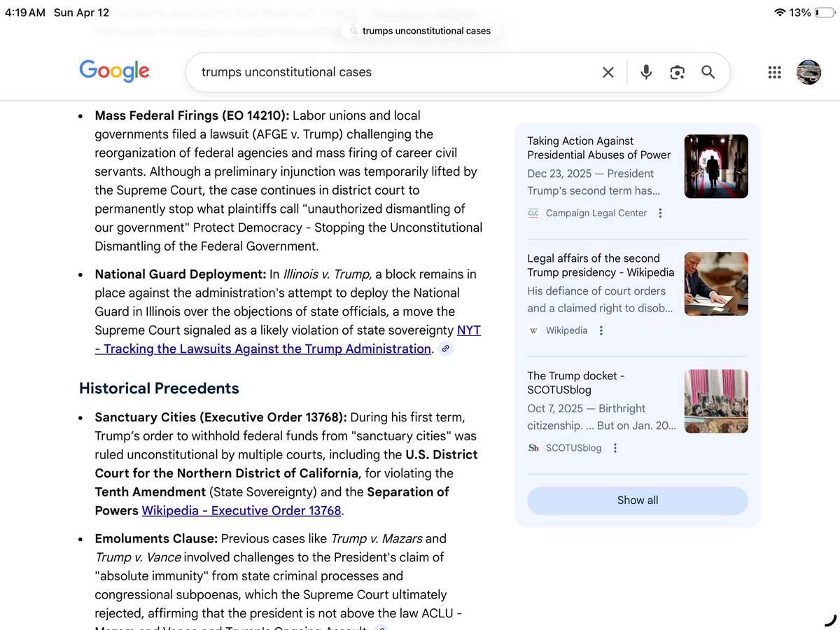Tap the battery indicator icon

pyautogui.click(x=825, y=13)
